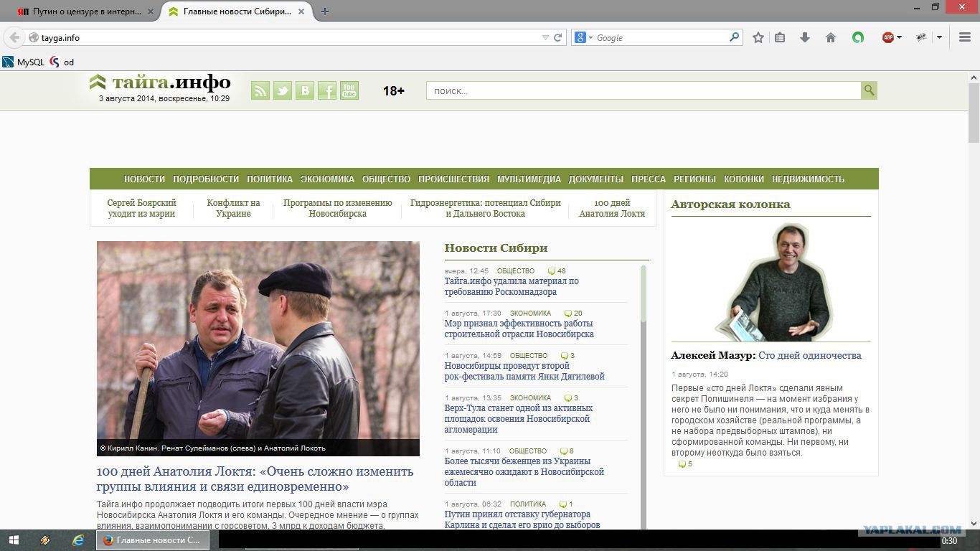Open the od bookmark
Viewport: 980px width, 551px height.
pyautogui.click(x=62, y=62)
